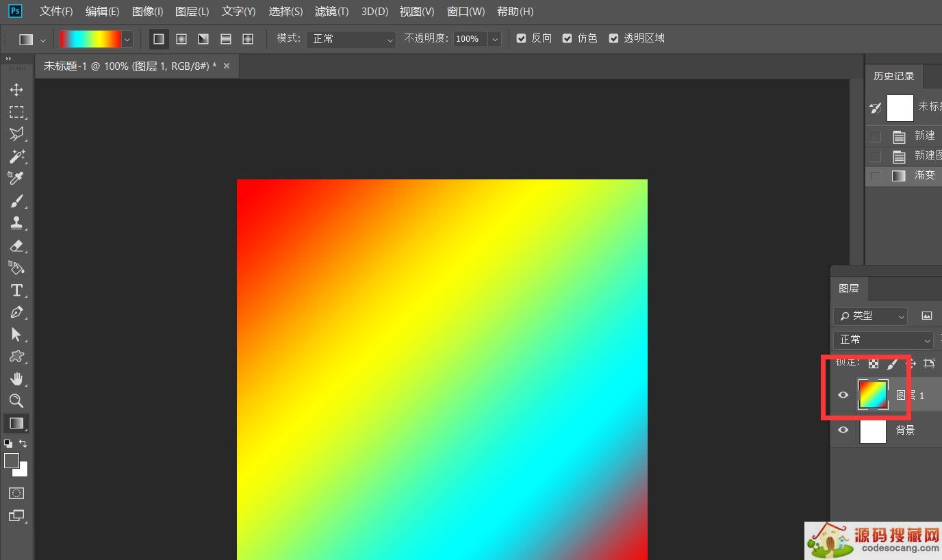Select the 渐变 history state
Image resolution: width=942 pixels, height=560 pixels.
pos(904,175)
